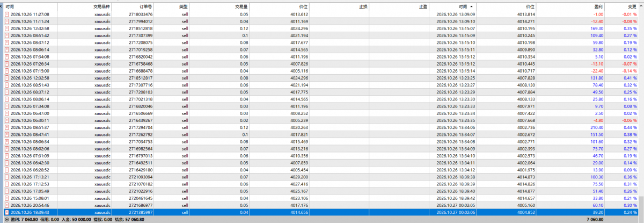Click the row icon for order 2716820046
The height and width of the screenshot is (223, 644).
6,106
